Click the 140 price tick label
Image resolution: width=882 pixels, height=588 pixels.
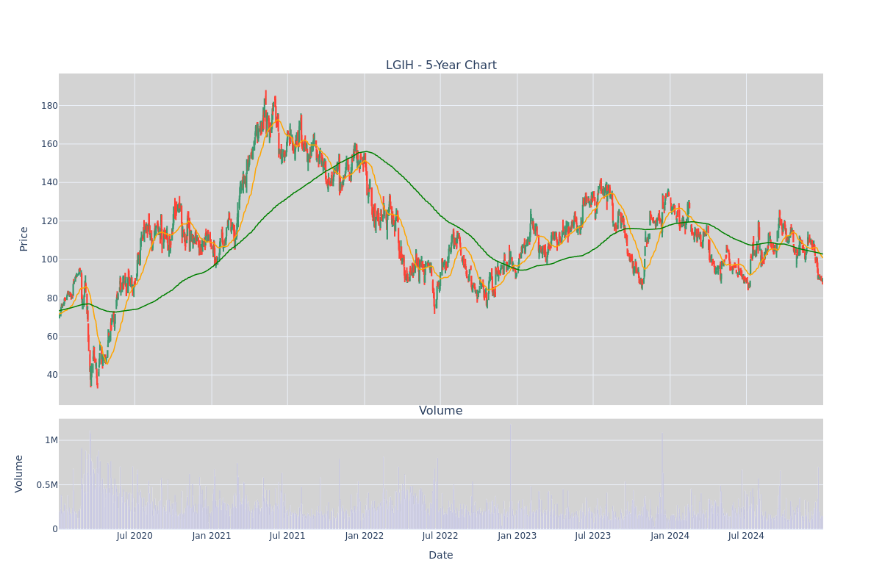(x=49, y=182)
